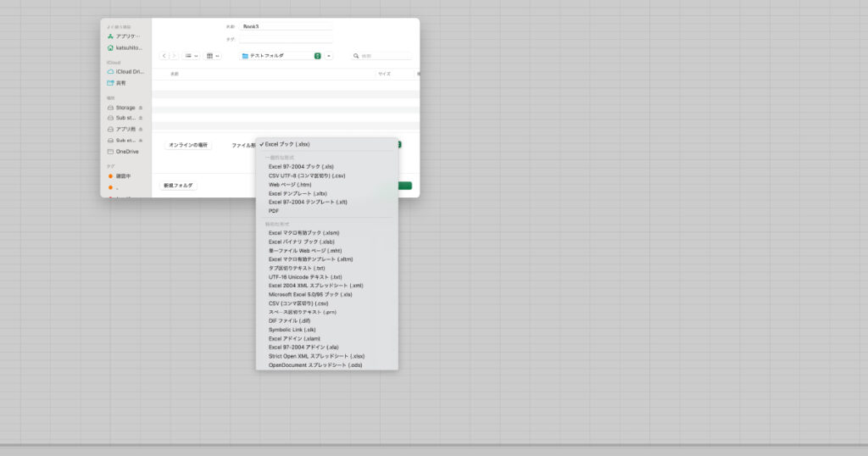Go to the katsuhito home folder
Viewport: 868px width, 456px height.
point(125,48)
